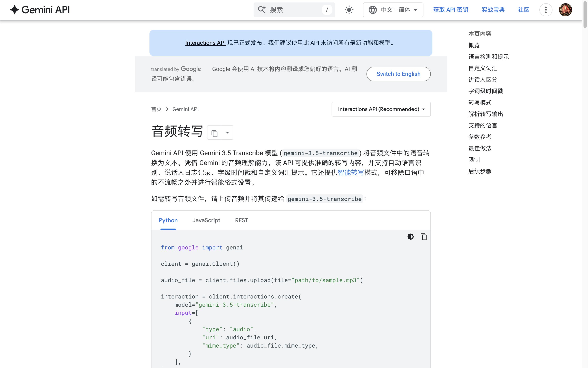This screenshot has width=588, height=368.
Task: Click the model="gemini-3.5-transcribe" code line
Action: coord(225,305)
